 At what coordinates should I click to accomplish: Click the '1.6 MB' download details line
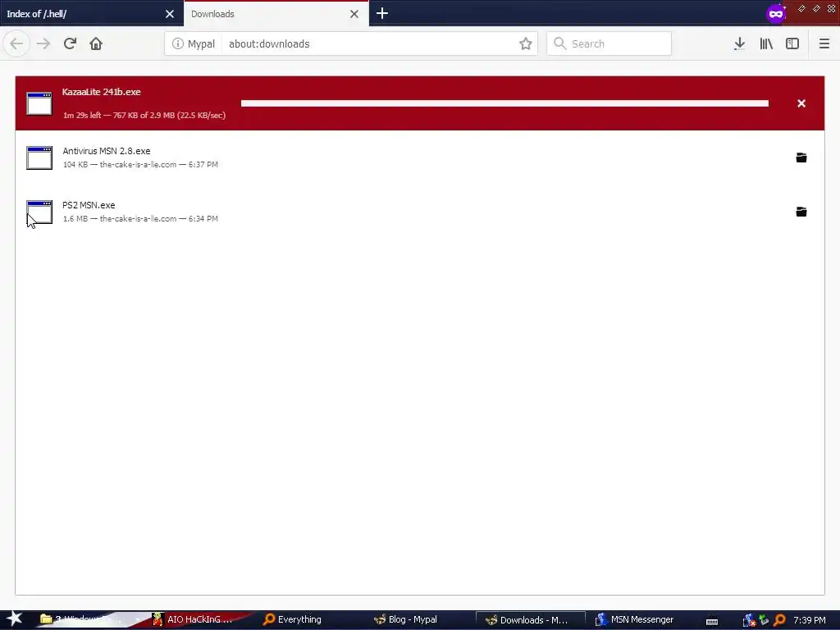[140, 218]
